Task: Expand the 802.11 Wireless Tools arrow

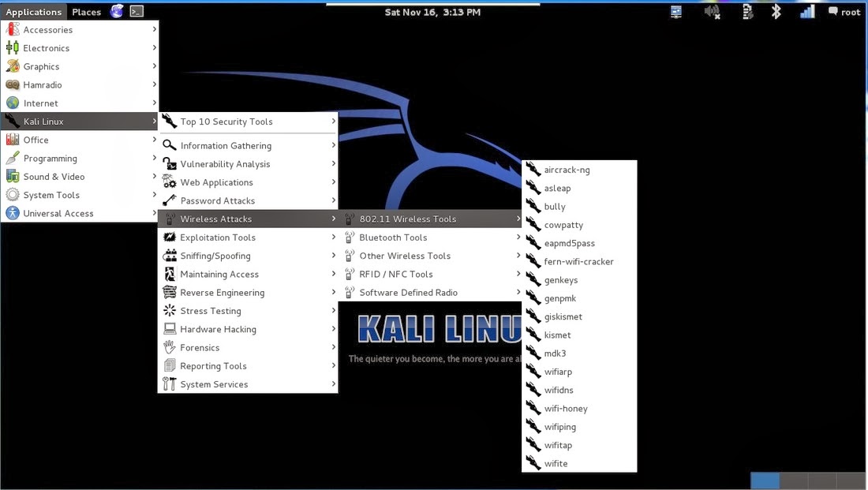Action: (518, 219)
